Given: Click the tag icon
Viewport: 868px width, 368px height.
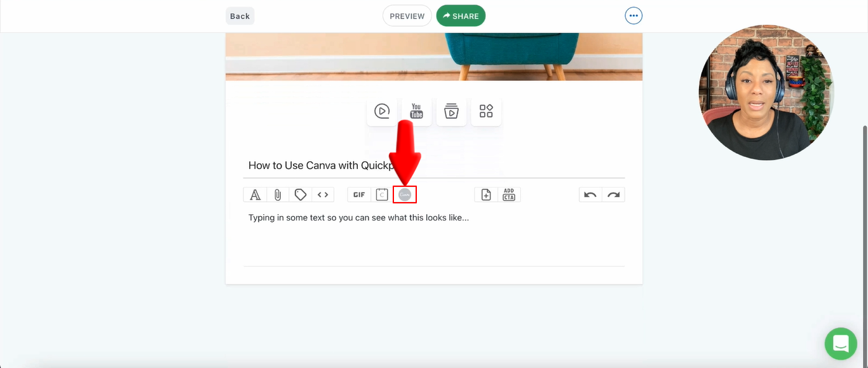Looking at the screenshot, I should click(x=301, y=195).
